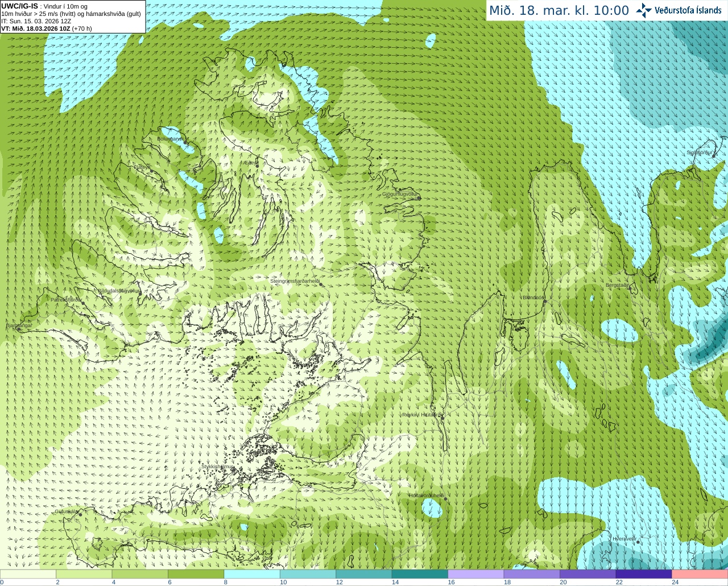Click the Veðurstofa Íslands logo icon

click(x=643, y=10)
